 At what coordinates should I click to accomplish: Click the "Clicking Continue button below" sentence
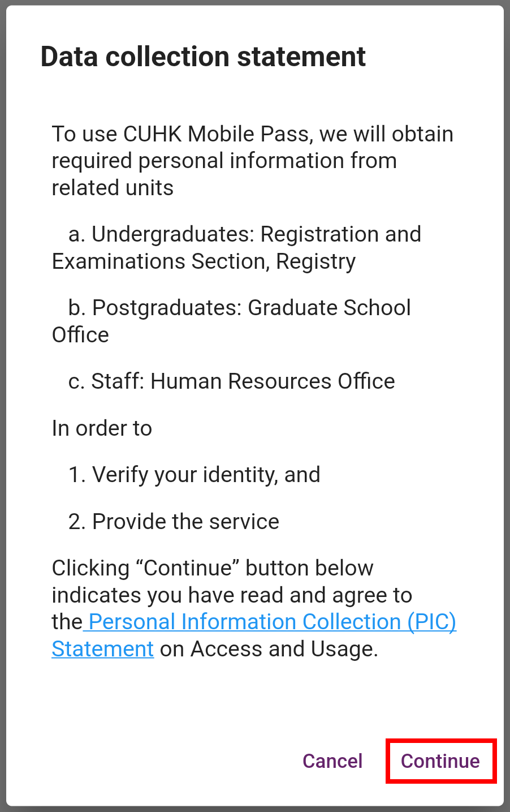click(x=213, y=568)
